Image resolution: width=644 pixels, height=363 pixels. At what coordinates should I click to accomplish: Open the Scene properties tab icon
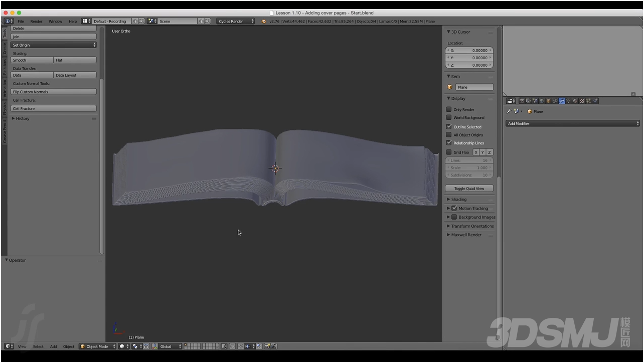coord(535,101)
